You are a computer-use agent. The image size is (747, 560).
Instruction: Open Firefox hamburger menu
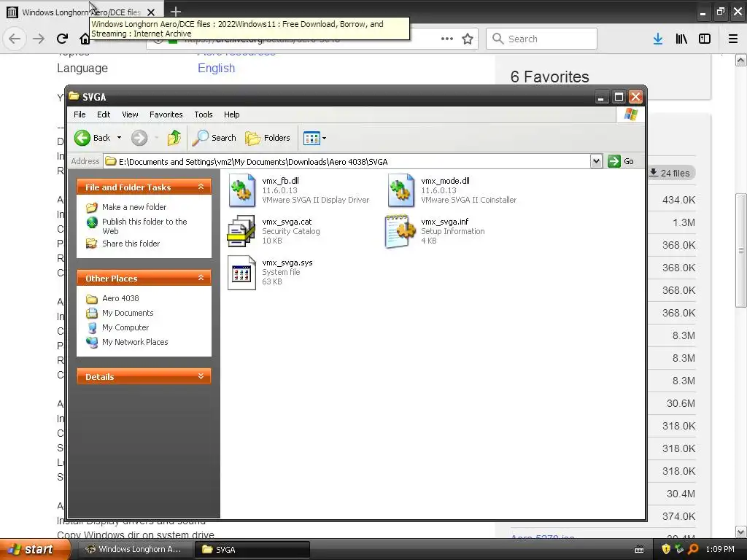pos(733,39)
